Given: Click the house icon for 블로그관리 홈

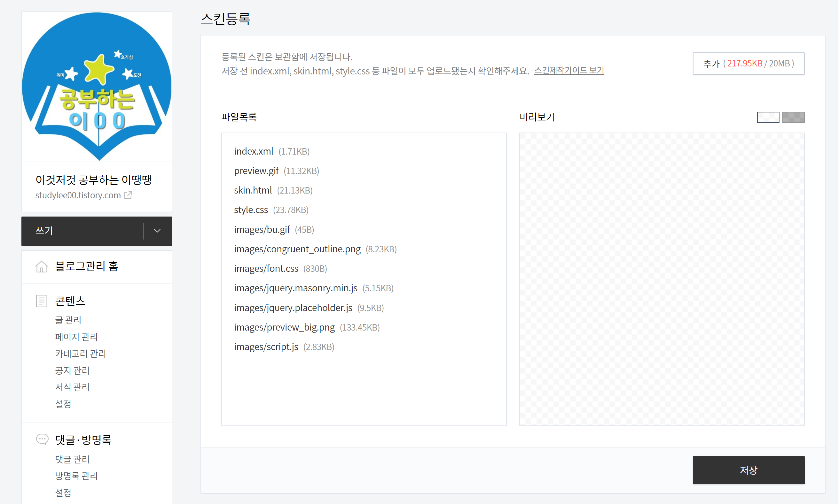Looking at the screenshot, I should (x=42, y=267).
